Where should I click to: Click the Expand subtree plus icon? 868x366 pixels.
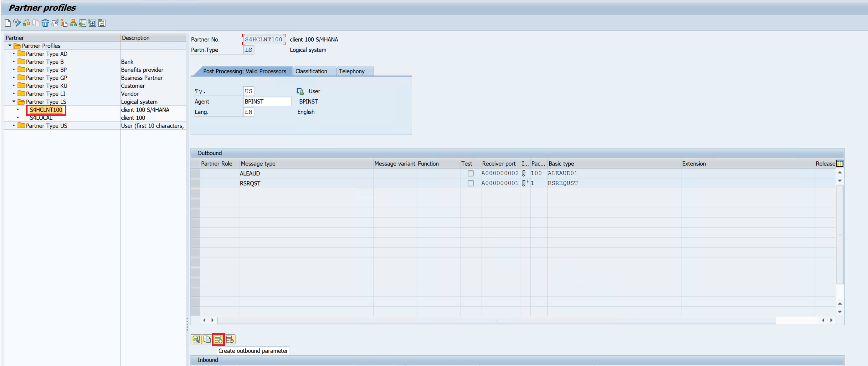pyautogui.click(x=92, y=23)
